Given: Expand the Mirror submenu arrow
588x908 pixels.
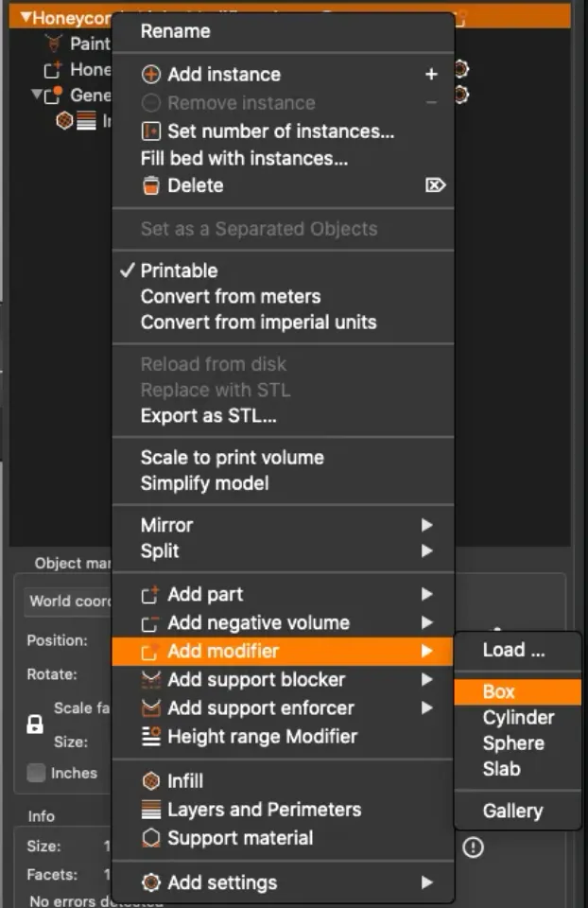Looking at the screenshot, I should [x=427, y=525].
